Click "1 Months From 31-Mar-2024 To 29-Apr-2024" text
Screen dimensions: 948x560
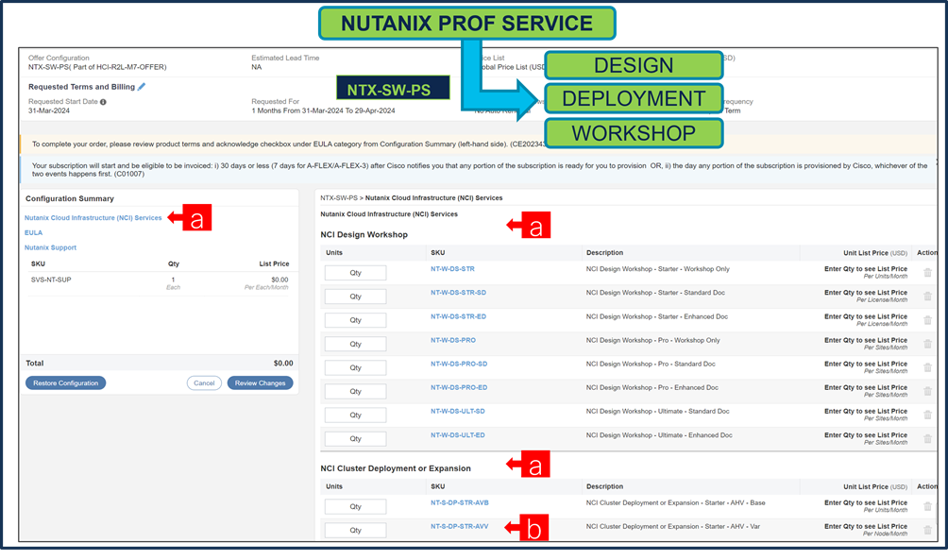(323, 110)
